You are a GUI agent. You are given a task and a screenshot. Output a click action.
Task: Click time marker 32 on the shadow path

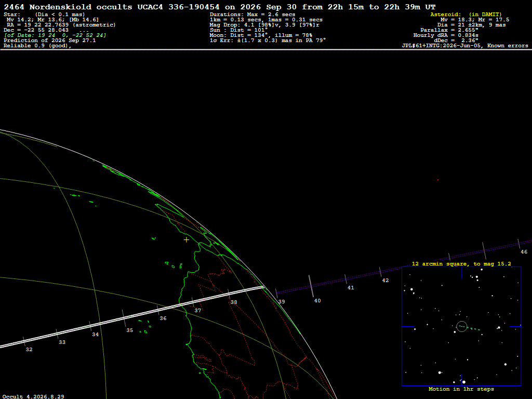(x=29, y=350)
